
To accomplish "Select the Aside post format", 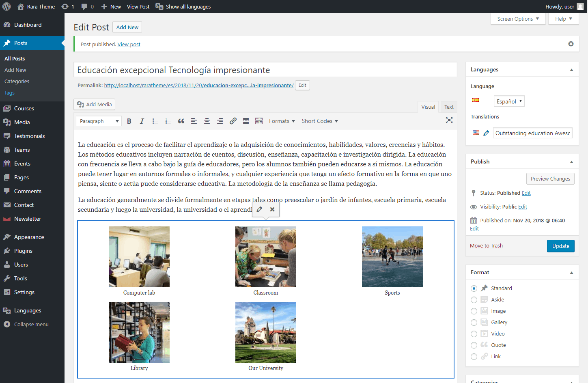I will click(x=474, y=300).
